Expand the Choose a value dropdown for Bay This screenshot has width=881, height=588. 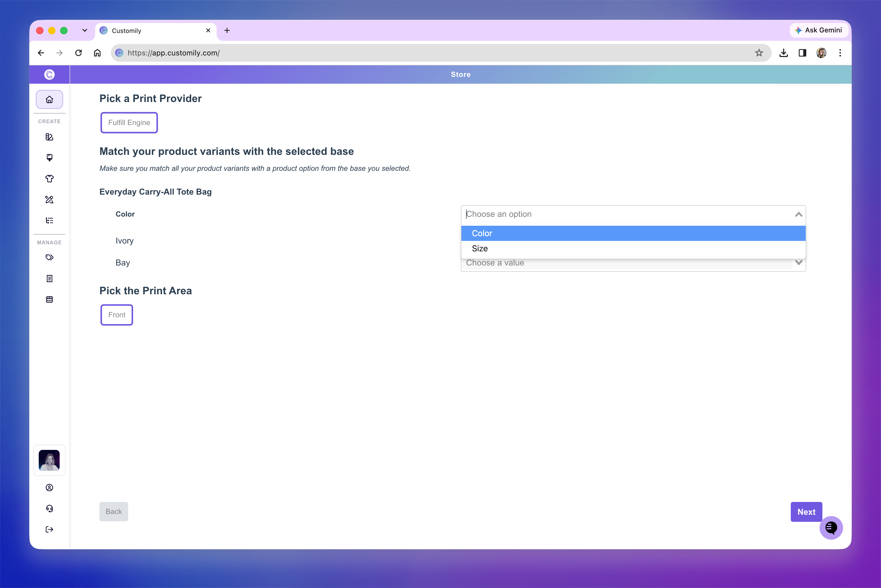[x=799, y=263]
